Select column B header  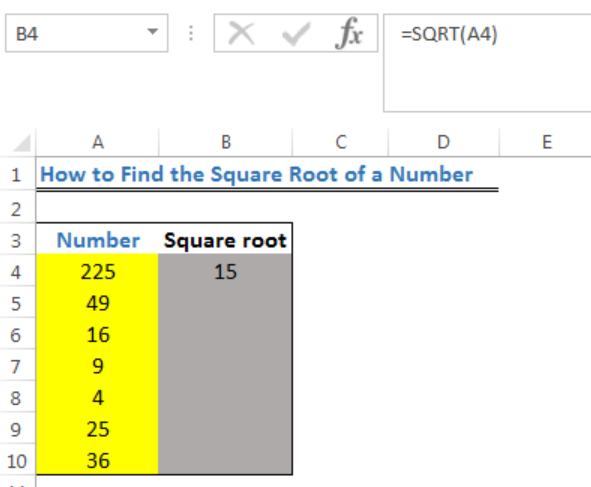tap(225, 142)
